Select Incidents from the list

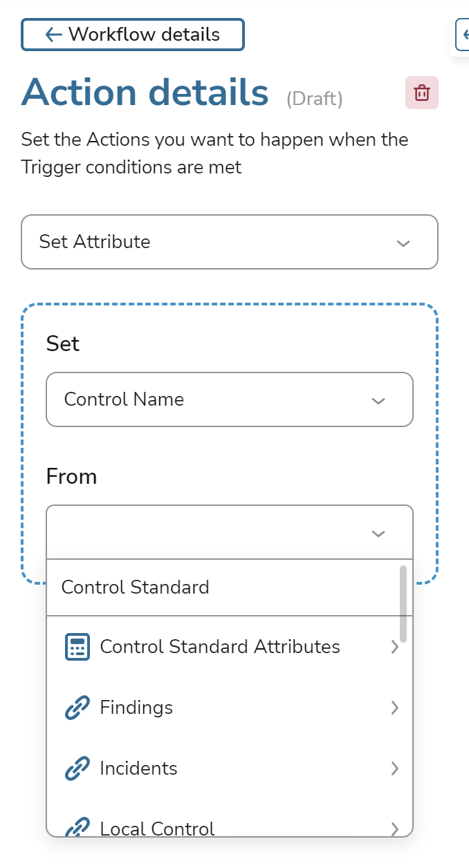point(138,768)
